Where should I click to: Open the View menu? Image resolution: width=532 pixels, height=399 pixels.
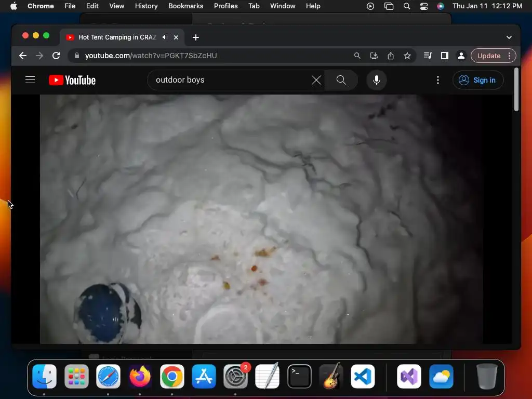(116, 6)
